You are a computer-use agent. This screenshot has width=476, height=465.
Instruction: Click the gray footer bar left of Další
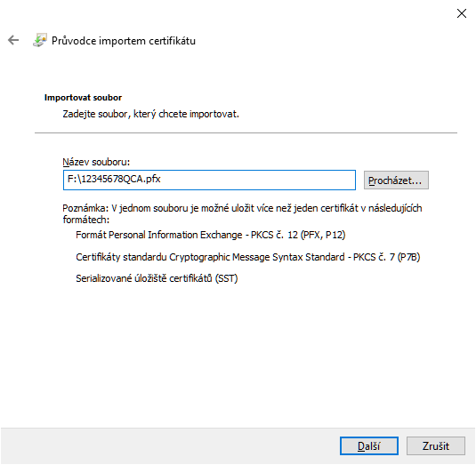point(170,446)
